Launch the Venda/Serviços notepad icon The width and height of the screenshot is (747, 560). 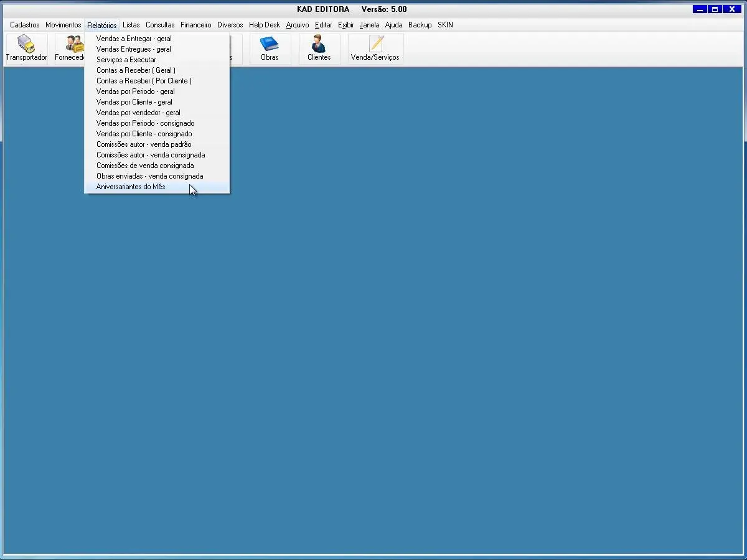(x=375, y=45)
